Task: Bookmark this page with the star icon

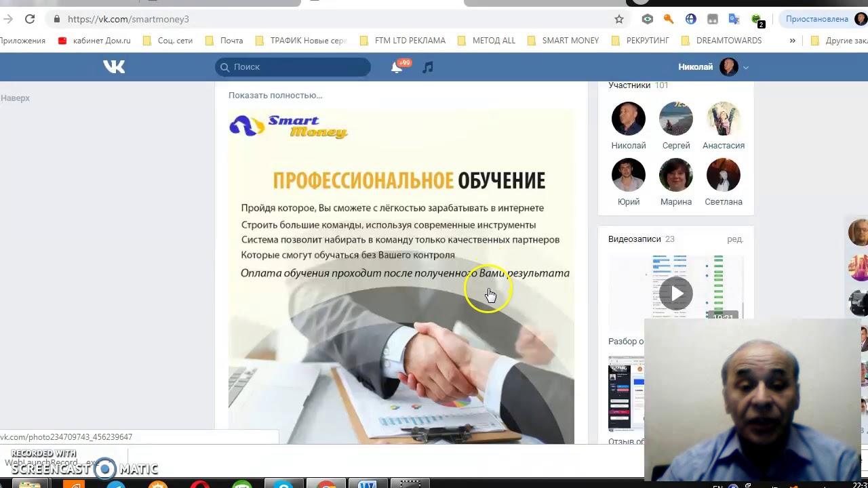Action: pyautogui.click(x=619, y=19)
